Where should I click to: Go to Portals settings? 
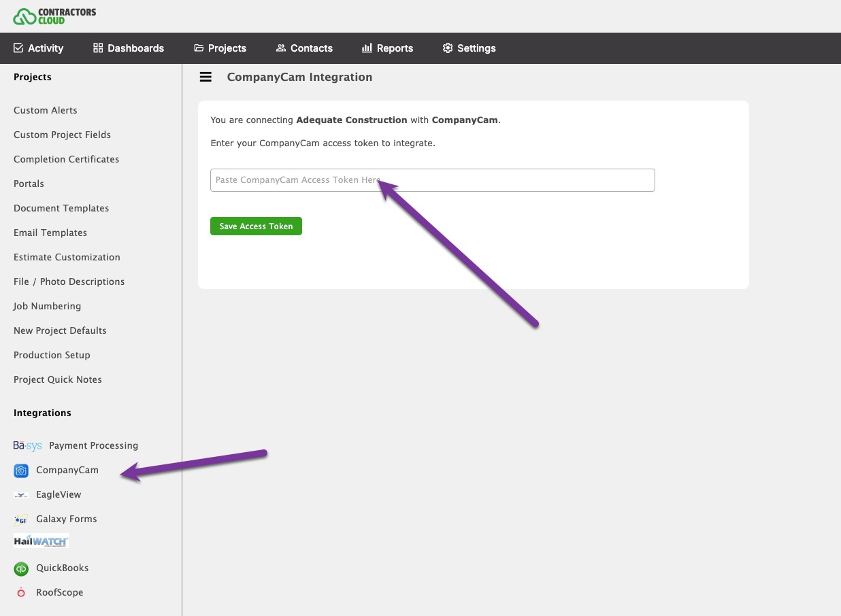[x=29, y=184]
